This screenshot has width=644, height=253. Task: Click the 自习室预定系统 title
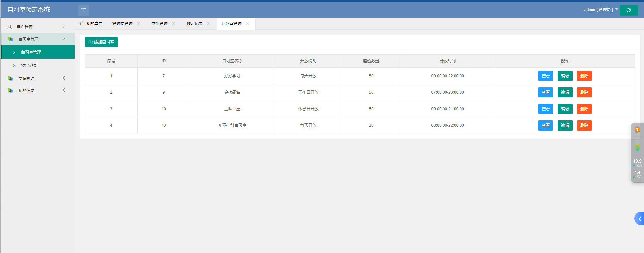(x=29, y=10)
